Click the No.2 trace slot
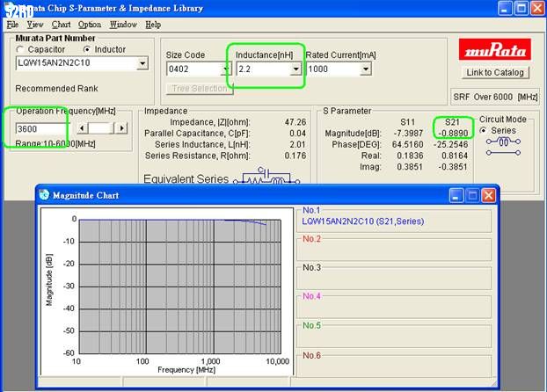Image resolution: width=547 pixels, height=392 pixels. coord(394,249)
